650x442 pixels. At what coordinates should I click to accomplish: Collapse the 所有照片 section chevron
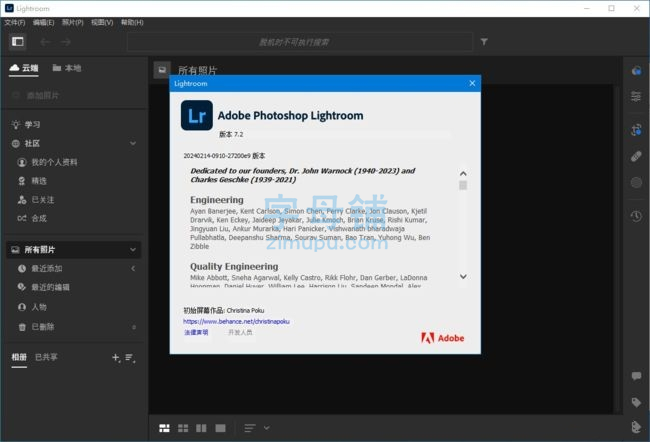[133, 250]
